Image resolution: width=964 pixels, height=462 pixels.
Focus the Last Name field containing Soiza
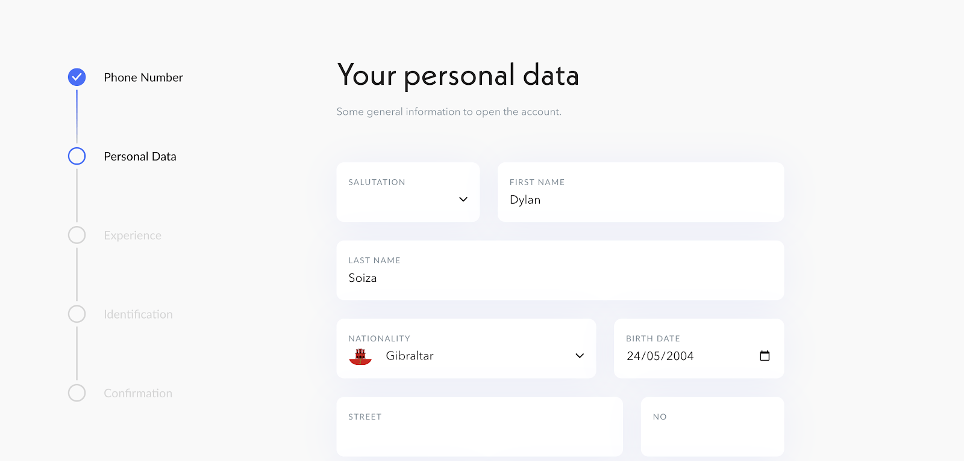pos(560,270)
